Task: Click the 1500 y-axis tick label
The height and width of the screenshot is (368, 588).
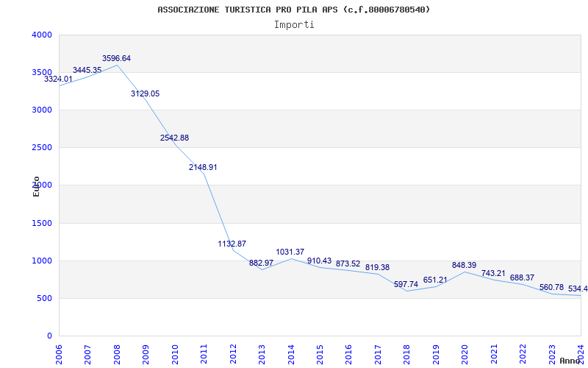Action: coord(42,223)
